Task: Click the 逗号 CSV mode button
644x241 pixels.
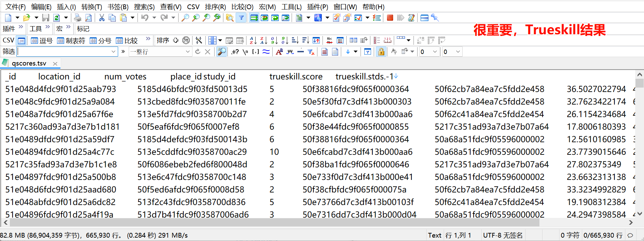Action: tap(42, 41)
